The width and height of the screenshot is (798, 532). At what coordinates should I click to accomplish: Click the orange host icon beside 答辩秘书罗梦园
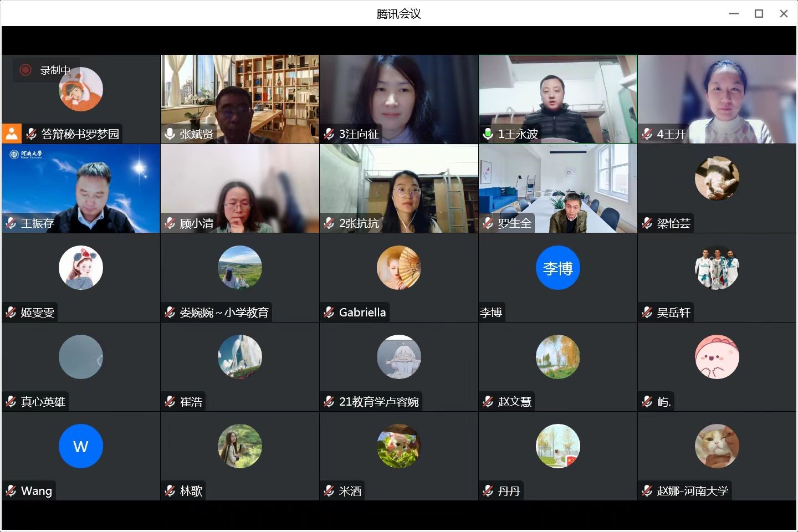11,134
